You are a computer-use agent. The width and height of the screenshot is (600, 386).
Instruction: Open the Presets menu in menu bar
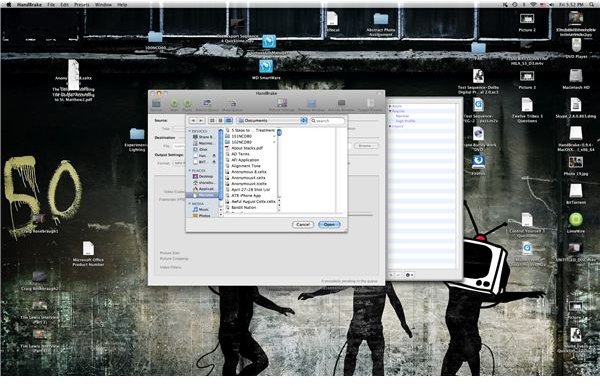(x=82, y=5)
